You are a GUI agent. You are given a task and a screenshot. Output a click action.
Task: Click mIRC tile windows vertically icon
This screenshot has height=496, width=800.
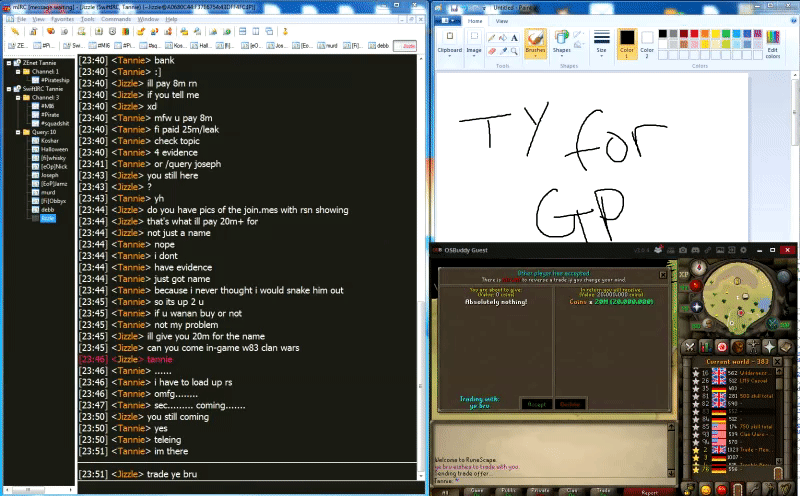[256, 32]
